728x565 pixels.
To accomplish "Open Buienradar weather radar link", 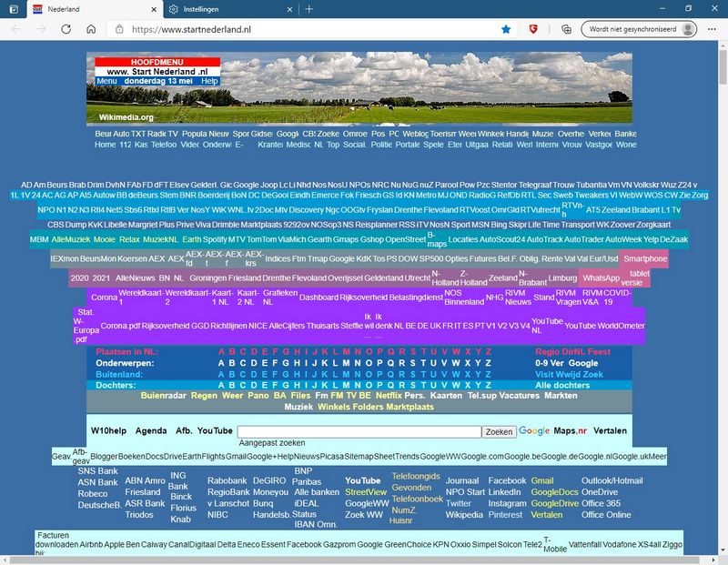I will click(x=164, y=396).
